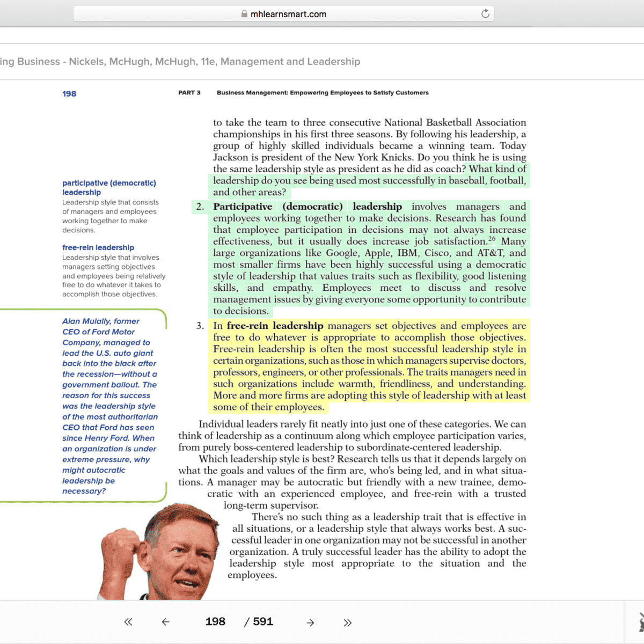The image size is (644, 644).
Task: Click the header "Business Management: Empowering Employees to Satisfy Customers"
Action: tap(323, 93)
